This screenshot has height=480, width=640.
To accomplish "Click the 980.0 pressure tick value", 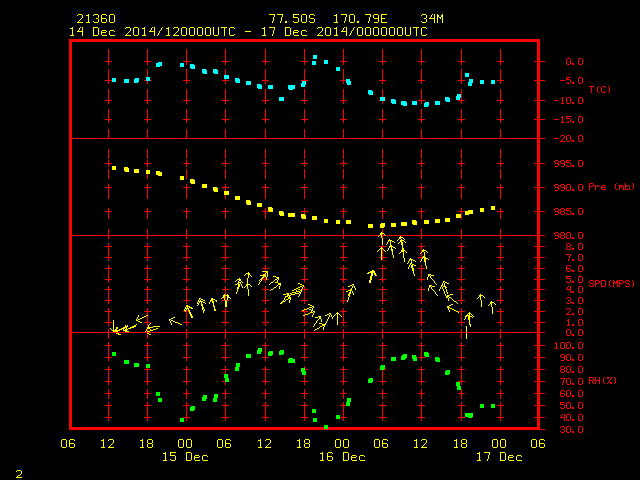I will (x=569, y=236).
